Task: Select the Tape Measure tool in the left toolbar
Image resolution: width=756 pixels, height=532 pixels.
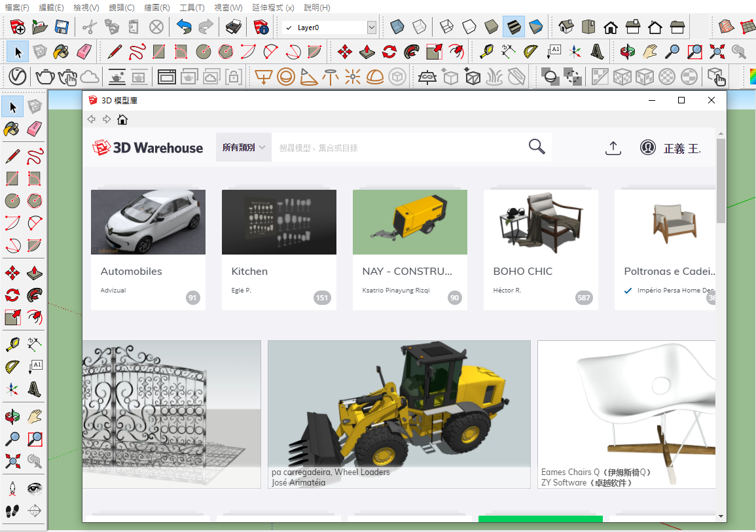Action: [x=12, y=344]
